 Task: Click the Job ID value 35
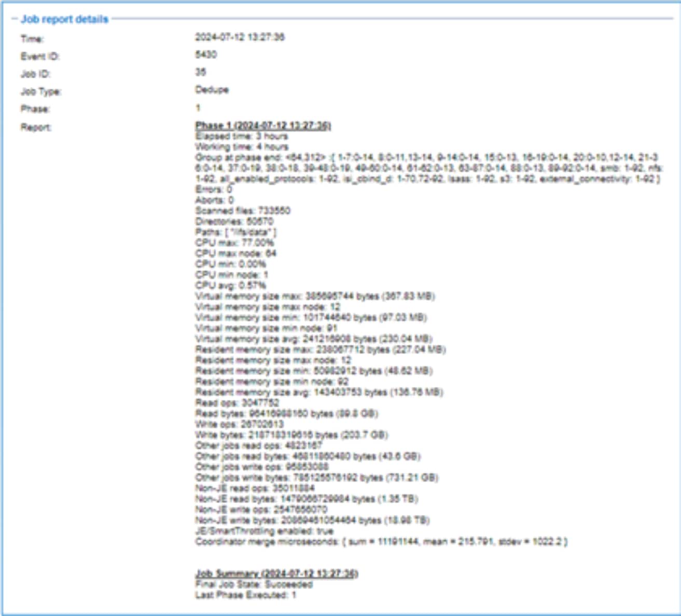(200, 72)
